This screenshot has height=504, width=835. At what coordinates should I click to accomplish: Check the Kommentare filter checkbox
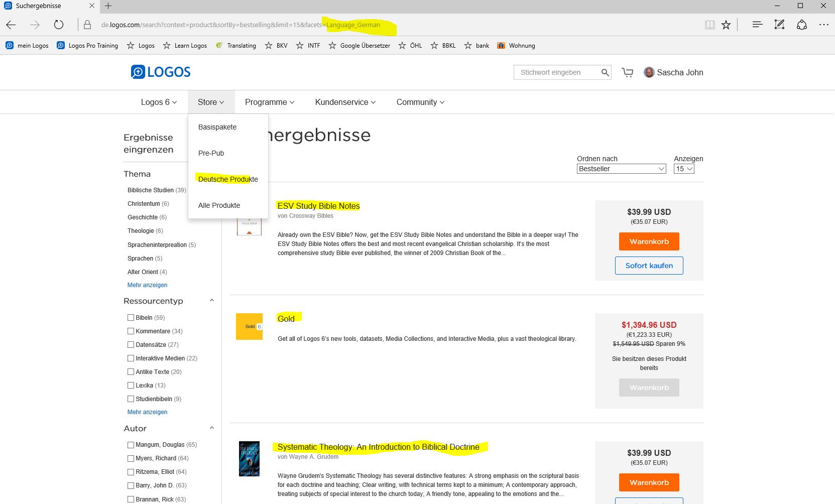point(131,331)
